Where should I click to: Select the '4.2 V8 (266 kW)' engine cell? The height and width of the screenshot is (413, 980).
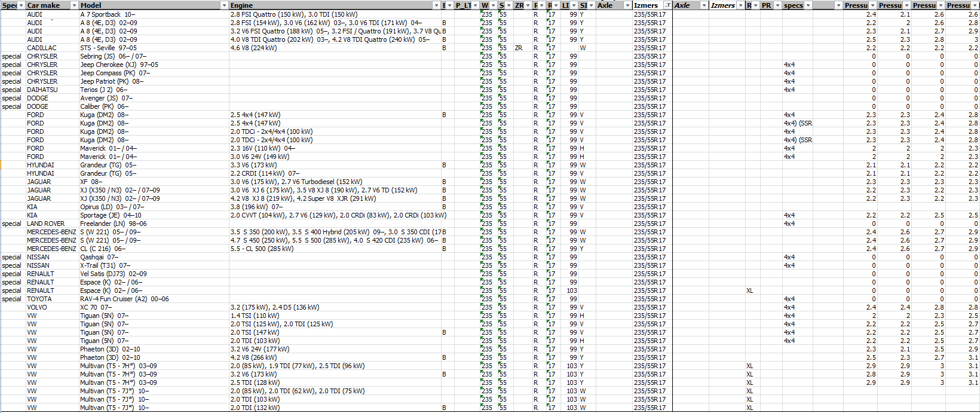[x=335, y=357]
